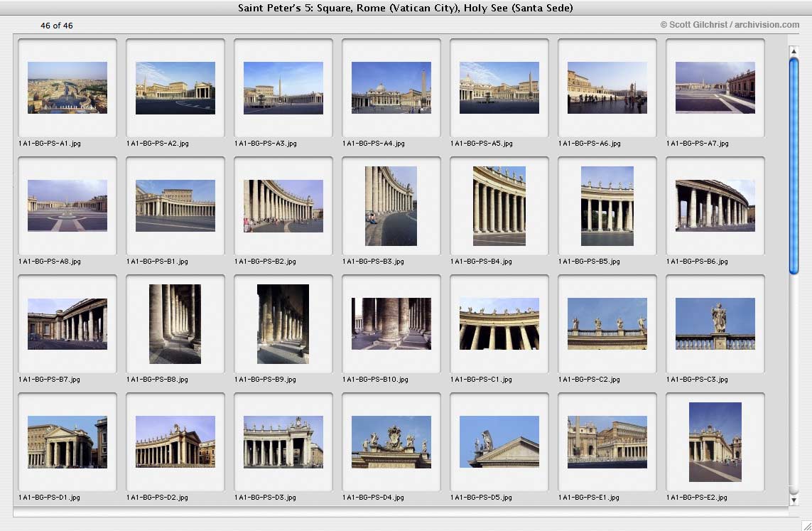This screenshot has height=531, width=812.
Task: Click the thumbnail image 1A1-BG-PS-D2.jpg
Action: coord(175,442)
